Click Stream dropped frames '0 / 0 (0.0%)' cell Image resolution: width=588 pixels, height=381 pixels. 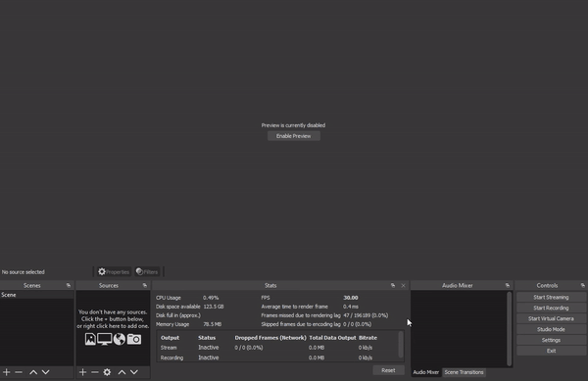click(249, 348)
